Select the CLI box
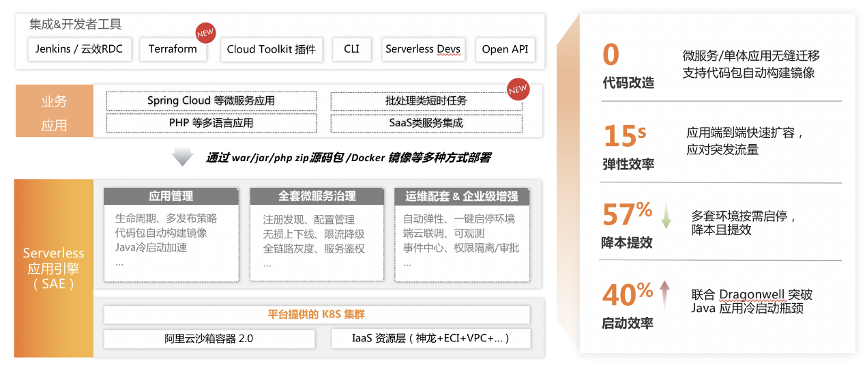 (351, 49)
